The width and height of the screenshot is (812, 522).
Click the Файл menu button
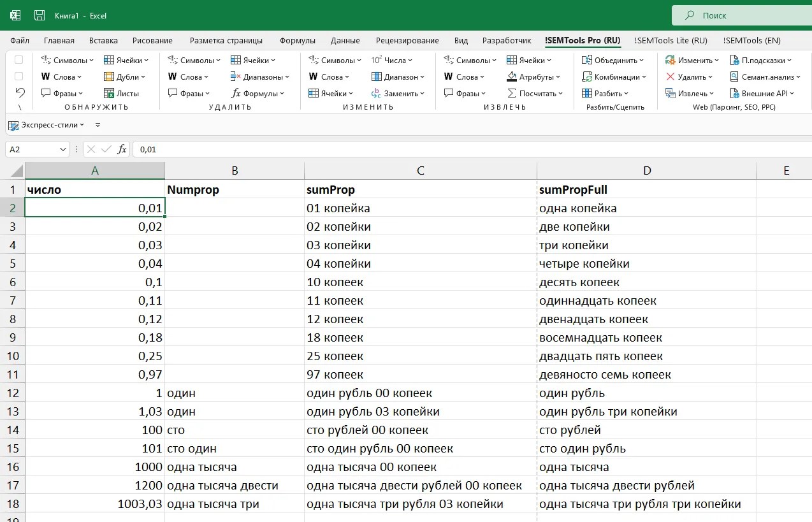pyautogui.click(x=20, y=41)
